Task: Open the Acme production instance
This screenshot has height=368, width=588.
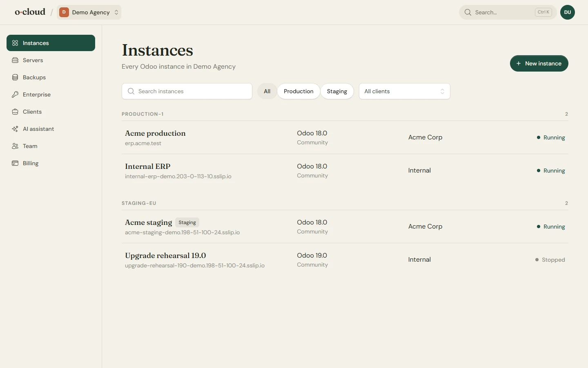Action: pyautogui.click(x=345, y=137)
